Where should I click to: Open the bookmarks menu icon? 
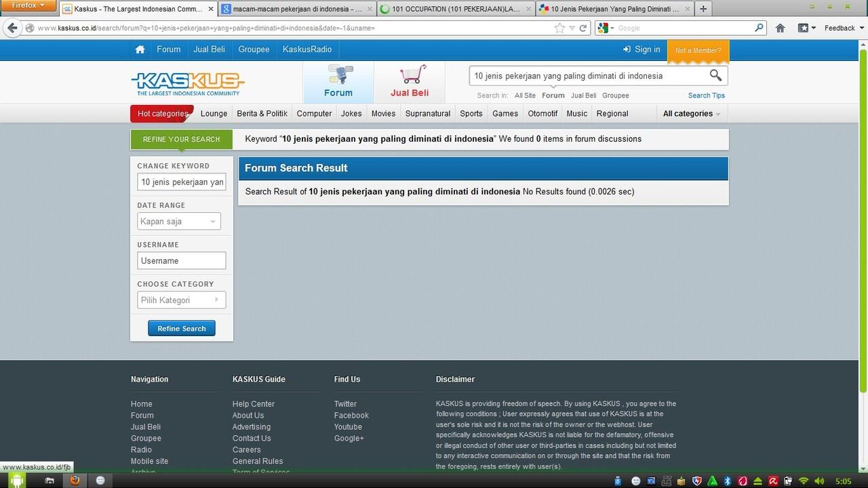point(806,28)
